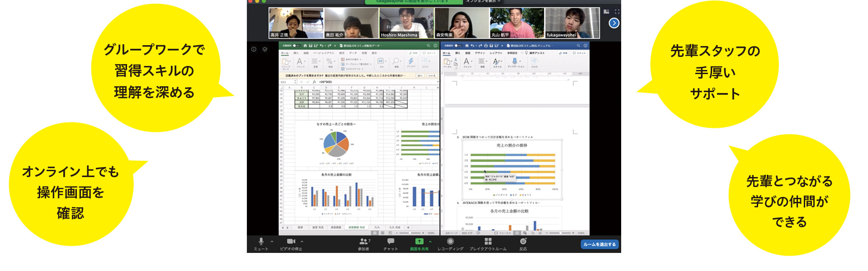Adjust the Excel zoom slider
This screenshot has width=868, height=271.
410,233
